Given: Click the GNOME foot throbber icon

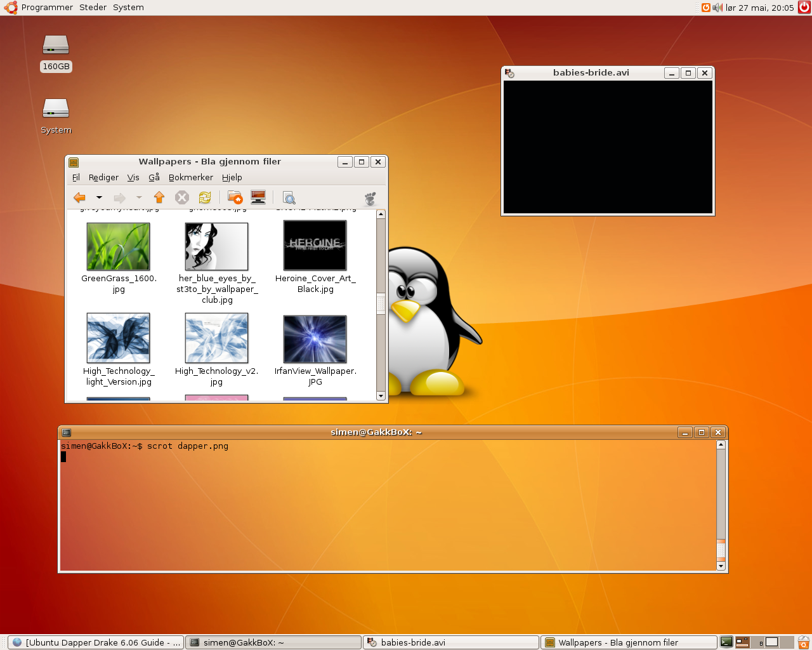Looking at the screenshot, I should (370, 198).
